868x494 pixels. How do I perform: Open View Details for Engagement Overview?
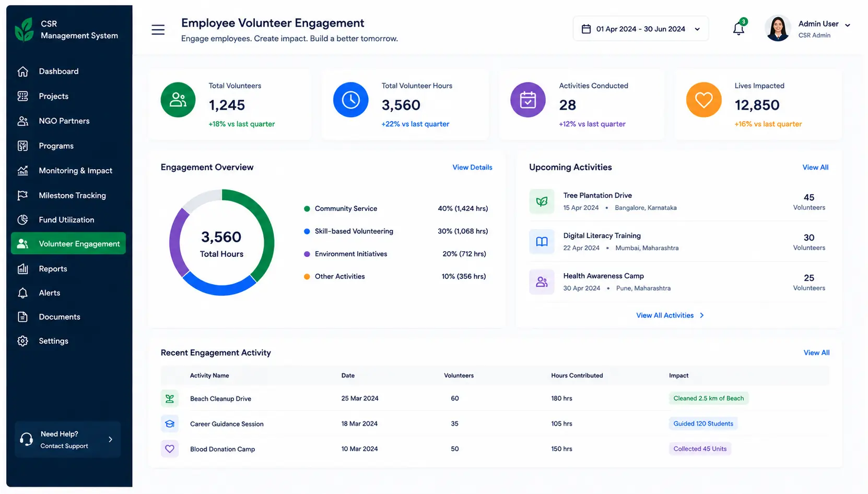(x=472, y=168)
